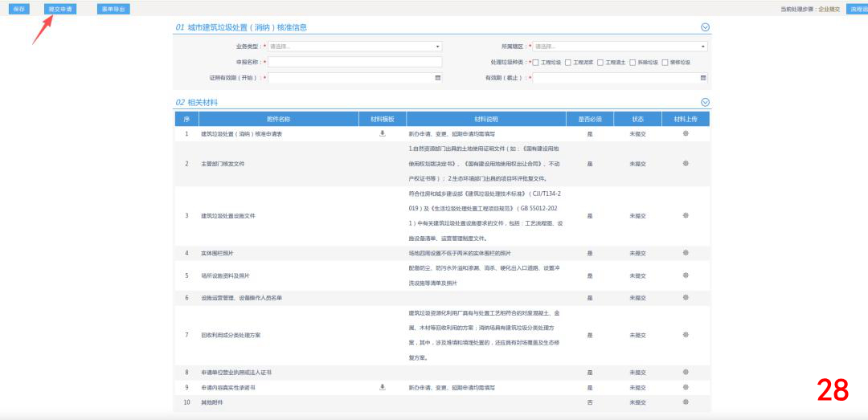868x420 pixels.
Task: Tick the 拆除垃圾 checkbox
Action: point(633,62)
